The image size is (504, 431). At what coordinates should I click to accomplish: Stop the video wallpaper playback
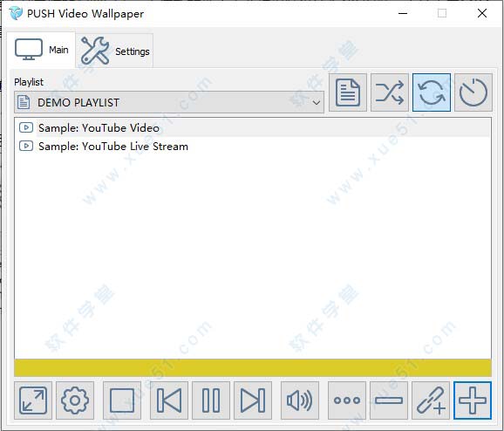[x=122, y=400]
